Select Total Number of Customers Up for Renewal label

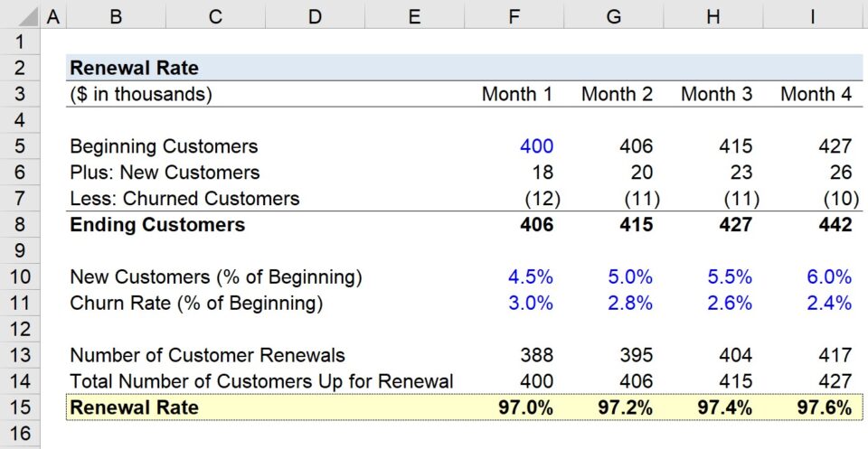point(261,382)
